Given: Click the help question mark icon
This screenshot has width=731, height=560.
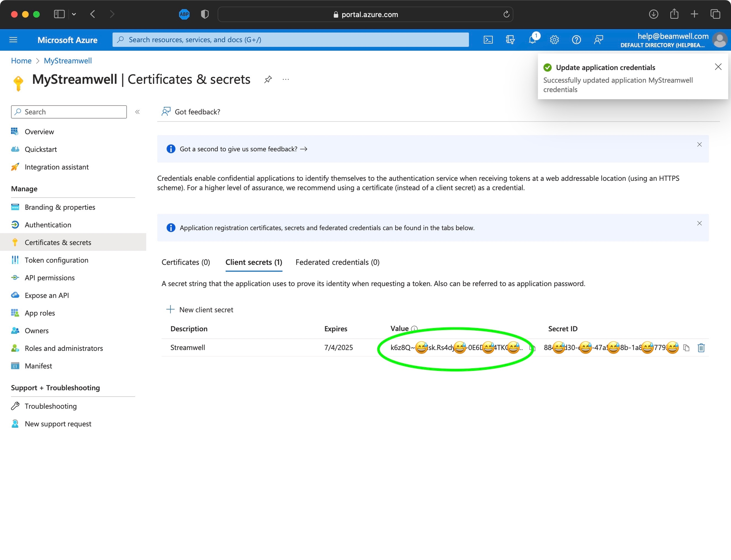Looking at the screenshot, I should pyautogui.click(x=576, y=40).
